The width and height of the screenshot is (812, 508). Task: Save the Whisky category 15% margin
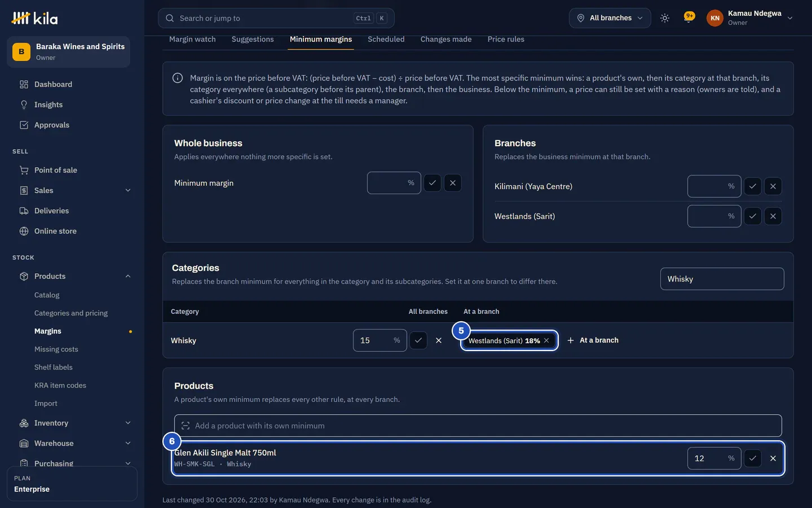click(x=418, y=340)
